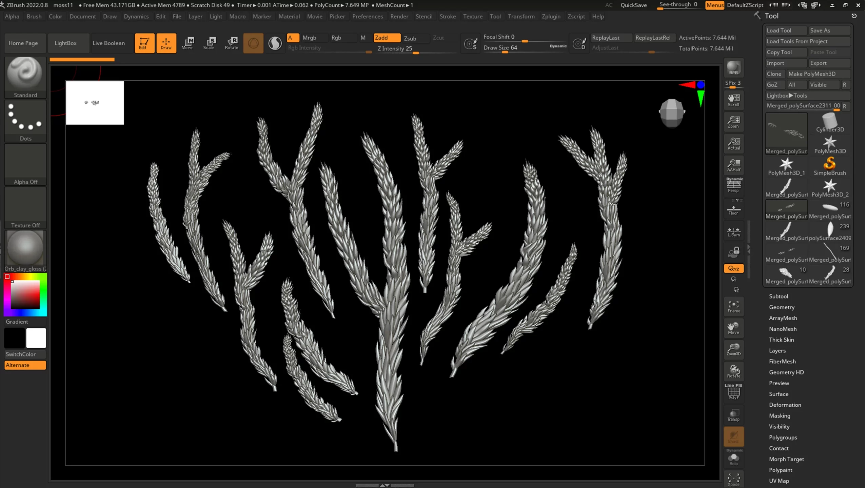Open the Dots stroke selector

25,121
